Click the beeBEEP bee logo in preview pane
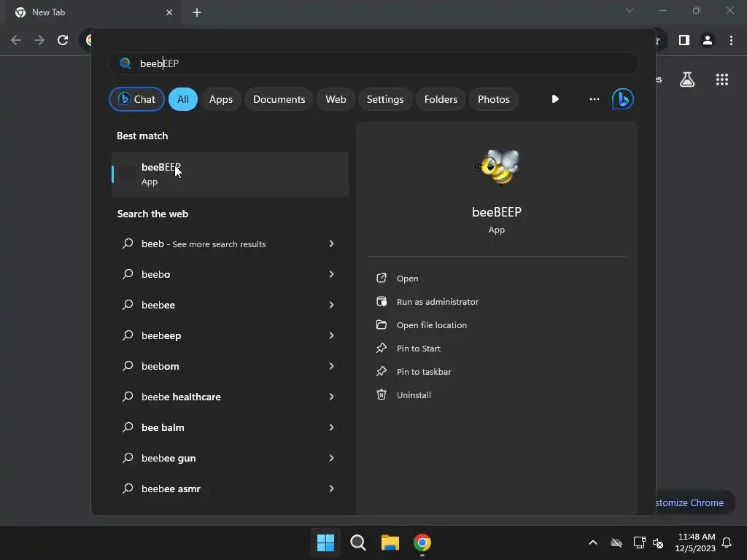Viewport: 747px width, 560px height. [x=497, y=167]
